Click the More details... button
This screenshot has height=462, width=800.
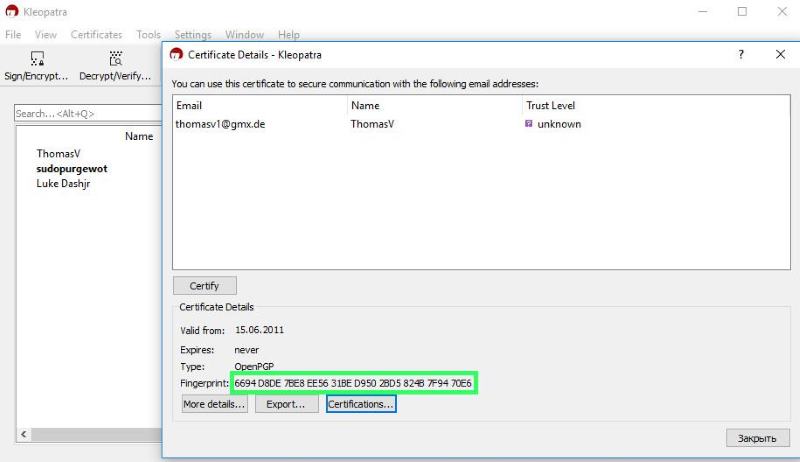click(x=214, y=404)
